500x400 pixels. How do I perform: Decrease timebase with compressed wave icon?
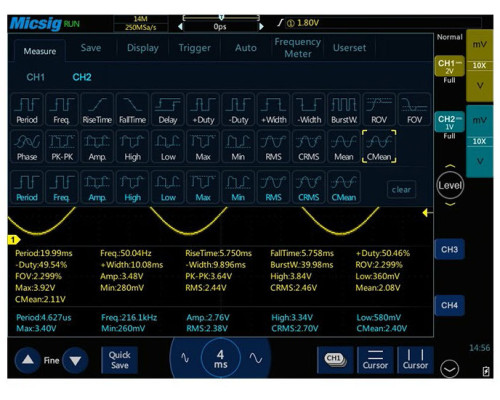pos(185,358)
